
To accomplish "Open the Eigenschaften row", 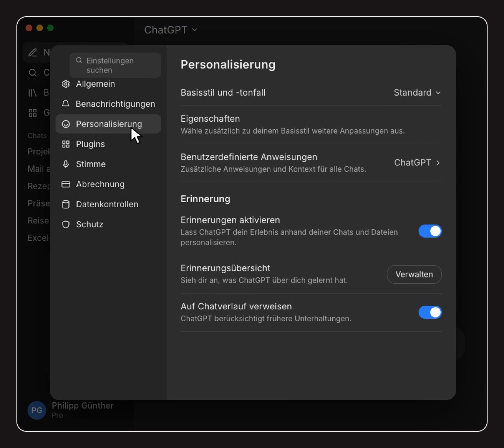I will click(311, 125).
